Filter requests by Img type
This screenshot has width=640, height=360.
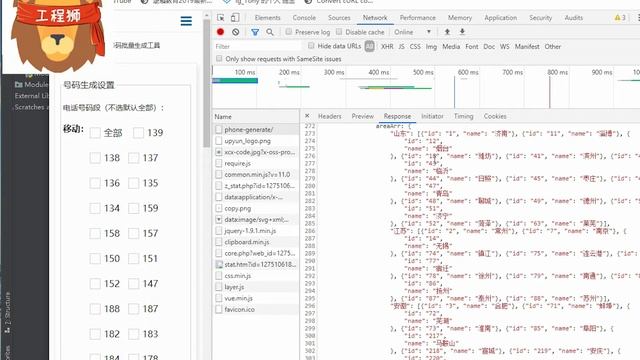point(431,47)
